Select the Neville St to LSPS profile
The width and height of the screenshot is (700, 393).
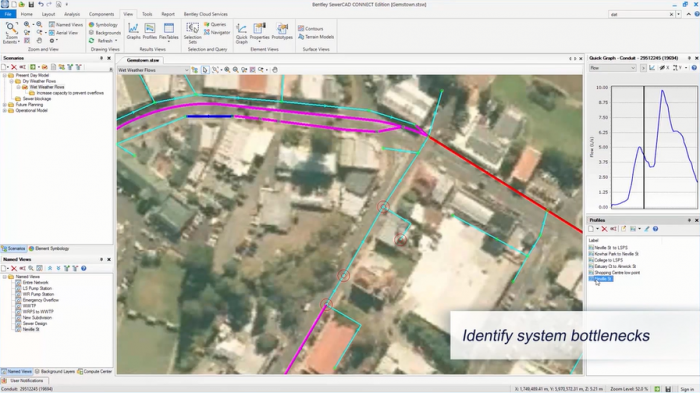[611, 247]
